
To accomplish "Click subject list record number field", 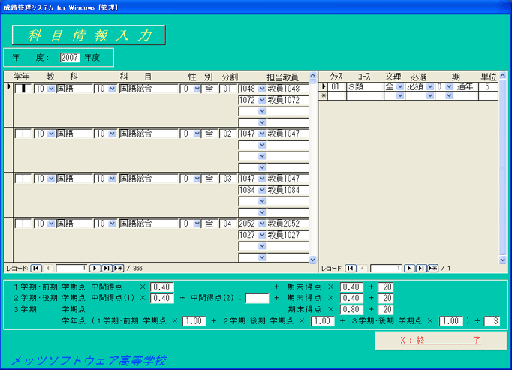I will coord(71,268).
